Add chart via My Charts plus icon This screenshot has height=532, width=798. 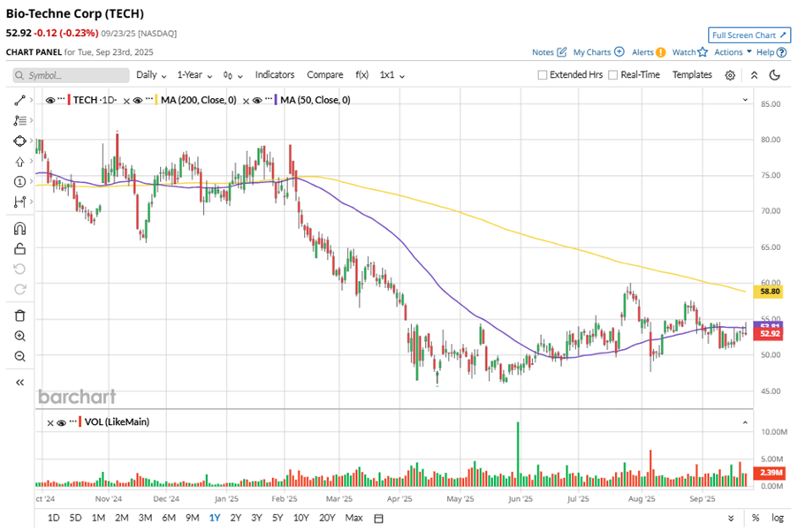coord(619,52)
